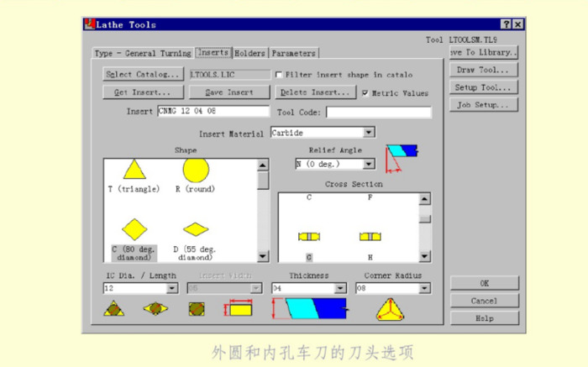
Task: Choose the D 55 deg. diamond shape
Action: [x=196, y=228]
